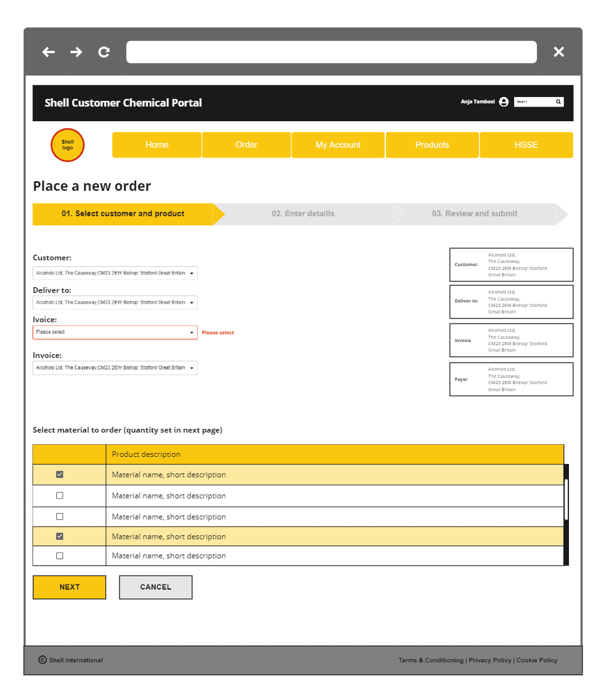Uncheck the first selected material row

pyautogui.click(x=59, y=474)
